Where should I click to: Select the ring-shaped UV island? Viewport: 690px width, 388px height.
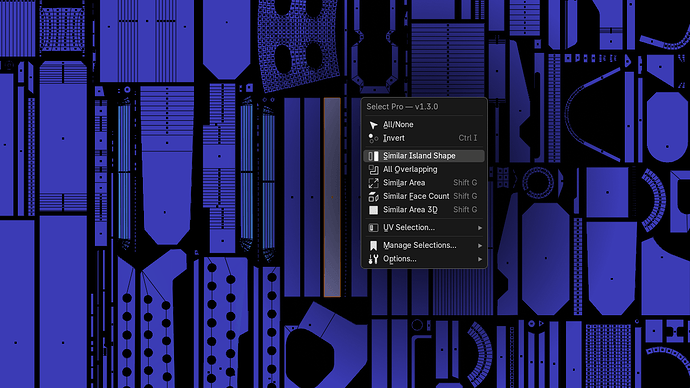538,183
